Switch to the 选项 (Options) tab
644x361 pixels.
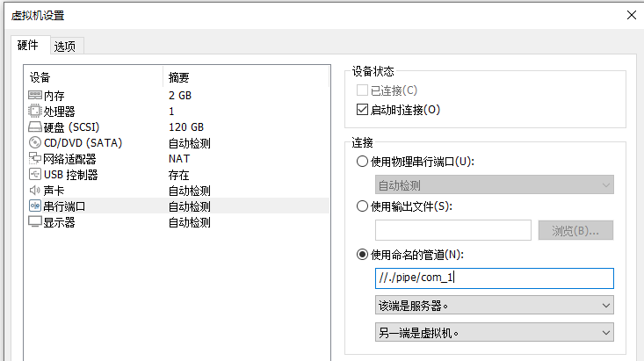pyautogui.click(x=65, y=47)
